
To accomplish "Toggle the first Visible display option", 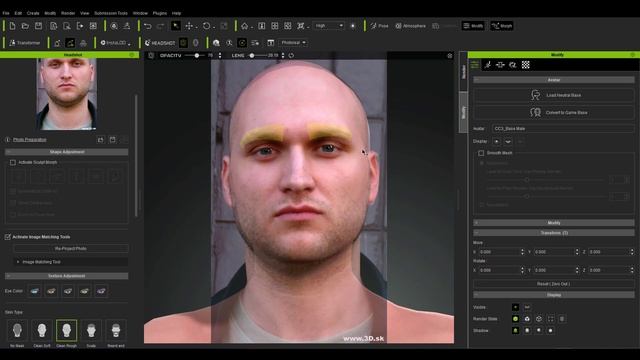I will (x=516, y=307).
